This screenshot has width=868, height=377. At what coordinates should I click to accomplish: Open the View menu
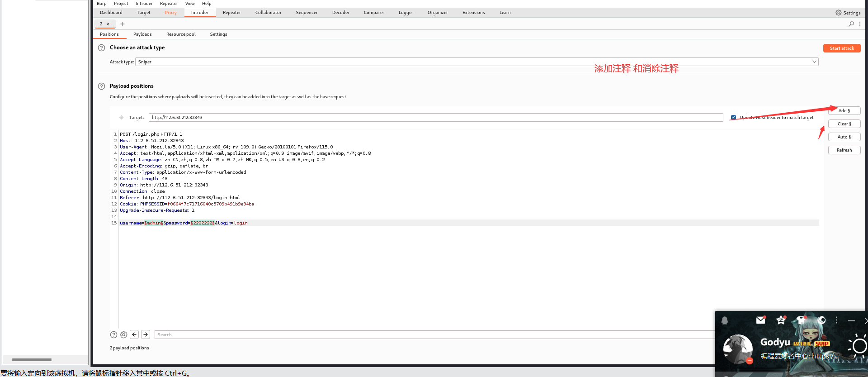(190, 4)
